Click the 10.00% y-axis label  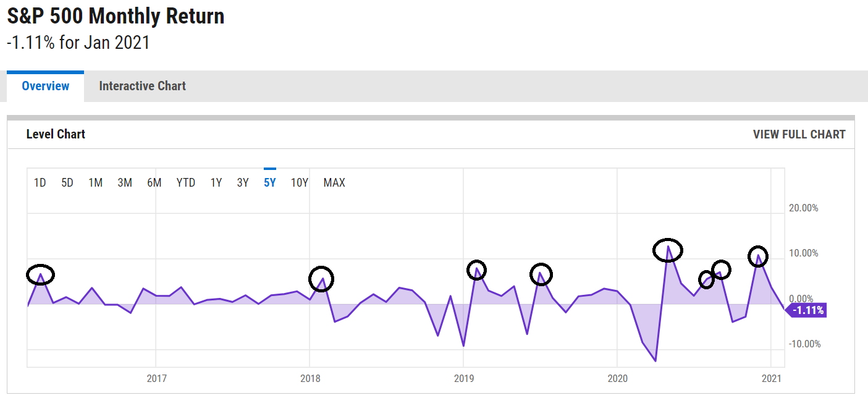pyautogui.click(x=804, y=253)
